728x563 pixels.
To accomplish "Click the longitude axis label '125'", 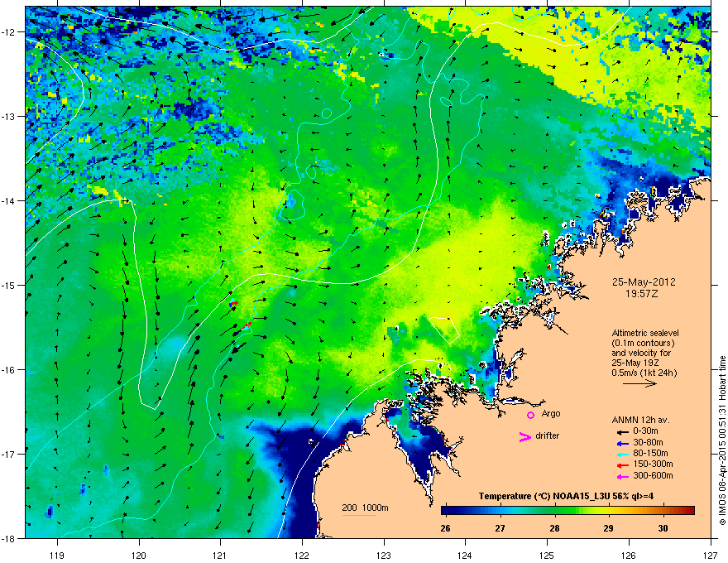I will (547, 555).
